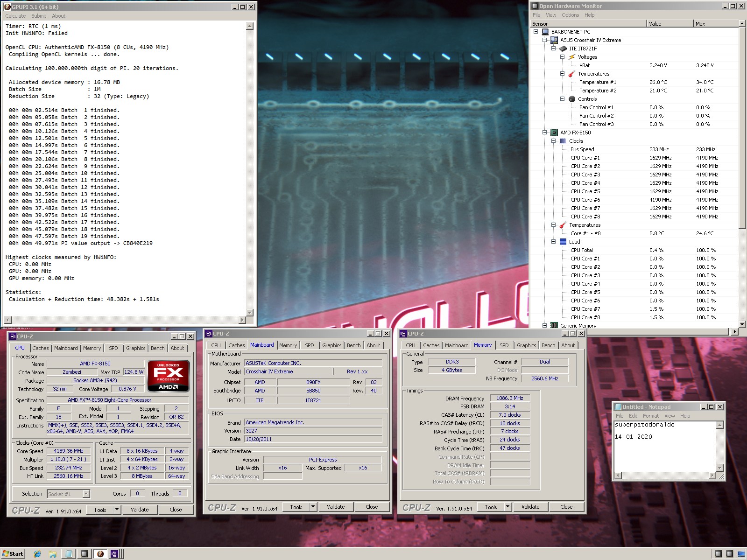Collapse the Load node

coord(554,242)
